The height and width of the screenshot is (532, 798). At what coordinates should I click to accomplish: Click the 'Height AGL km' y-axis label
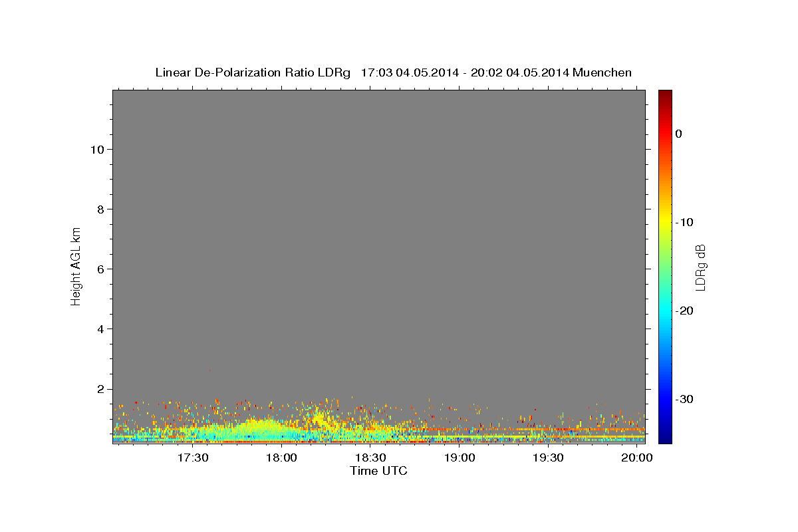76,265
